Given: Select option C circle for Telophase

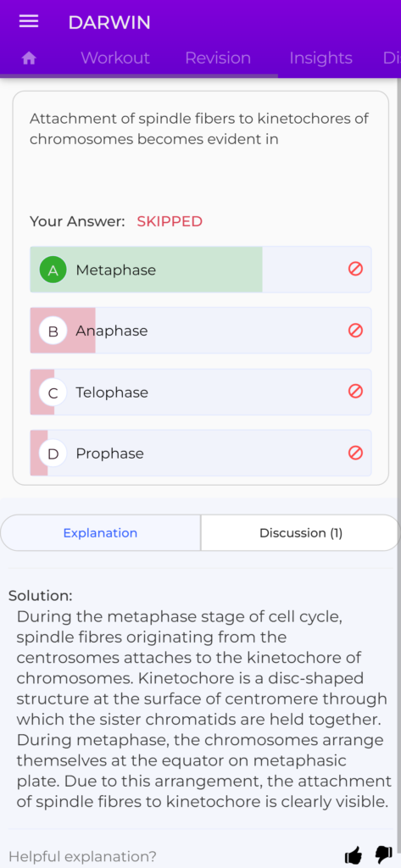Looking at the screenshot, I should [53, 392].
